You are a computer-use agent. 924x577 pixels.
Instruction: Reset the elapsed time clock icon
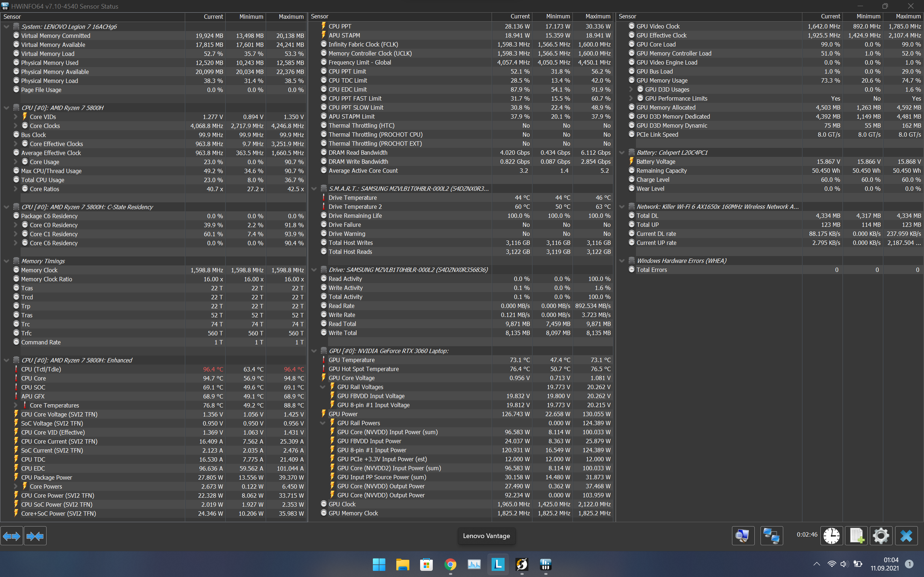tap(831, 536)
